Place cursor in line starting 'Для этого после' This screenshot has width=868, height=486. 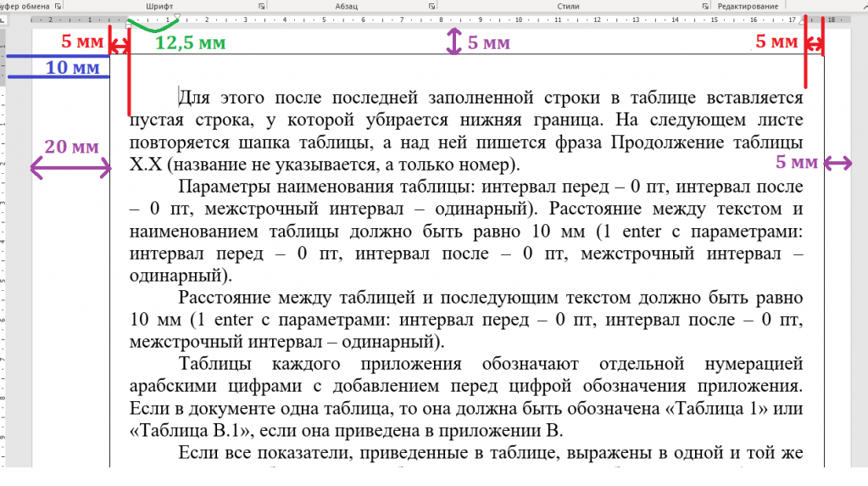(x=491, y=98)
